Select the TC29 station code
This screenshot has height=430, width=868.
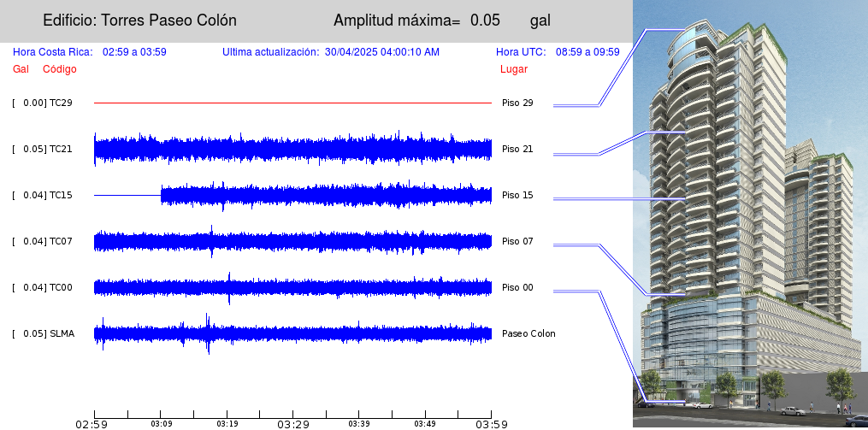[61, 103]
